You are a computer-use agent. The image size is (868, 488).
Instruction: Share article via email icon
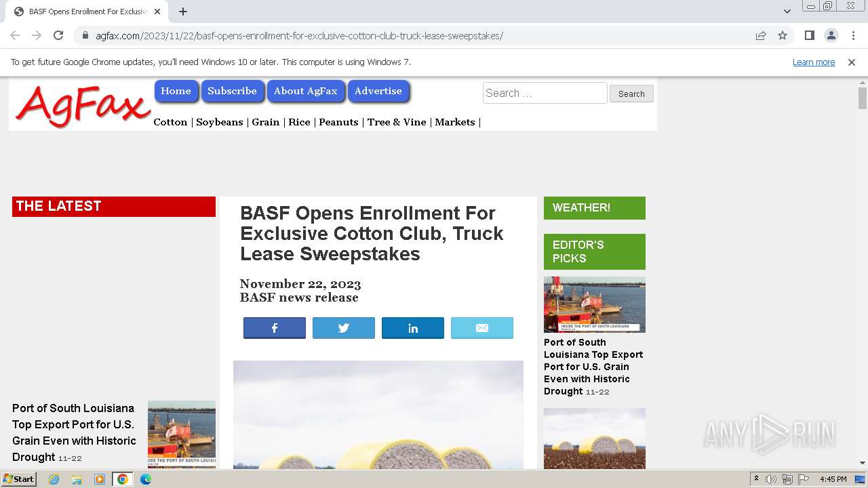coord(482,328)
